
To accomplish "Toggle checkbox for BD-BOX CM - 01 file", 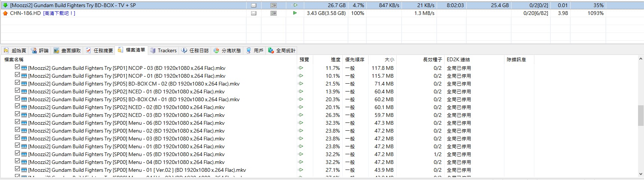I will (17, 98).
